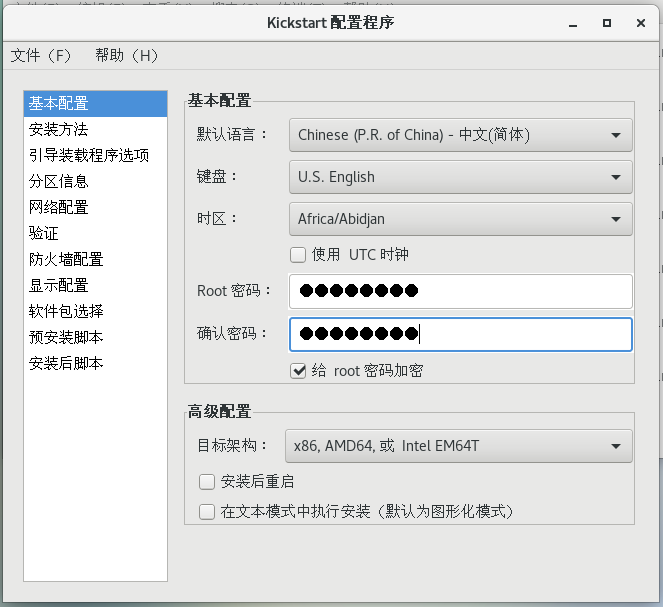Go to 预安装脚本 section
663x607 pixels.
(96, 337)
